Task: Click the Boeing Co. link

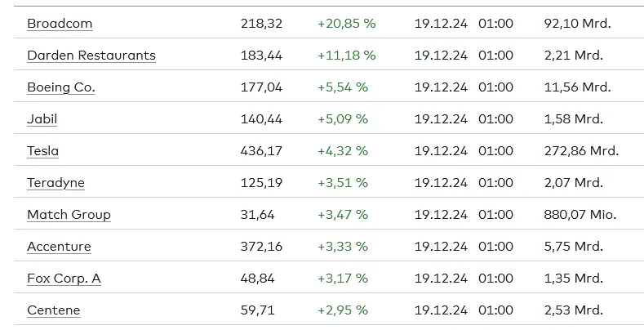Action: coord(60,87)
